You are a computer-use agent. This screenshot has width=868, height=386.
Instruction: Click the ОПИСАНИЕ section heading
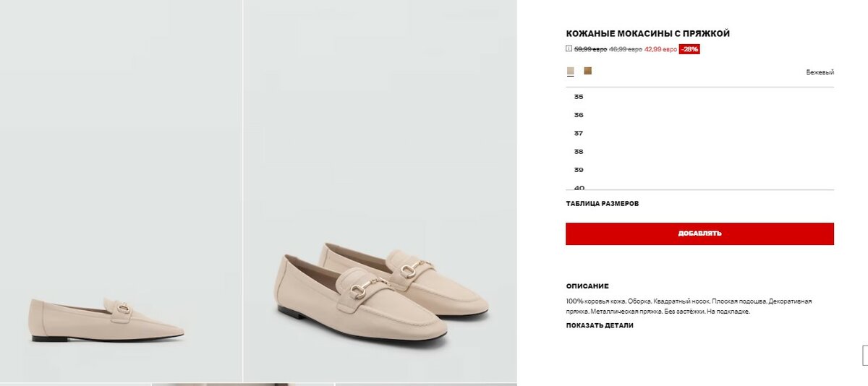[587, 286]
